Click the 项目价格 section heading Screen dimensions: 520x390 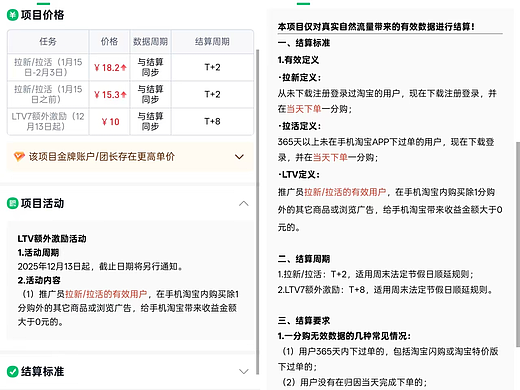42,15
